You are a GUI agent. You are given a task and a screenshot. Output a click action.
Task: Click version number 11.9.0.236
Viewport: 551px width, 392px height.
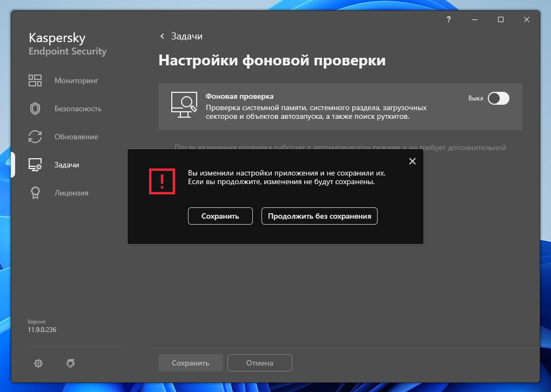(x=42, y=329)
